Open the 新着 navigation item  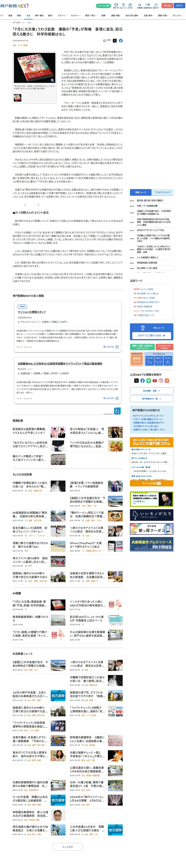pos(10,15)
